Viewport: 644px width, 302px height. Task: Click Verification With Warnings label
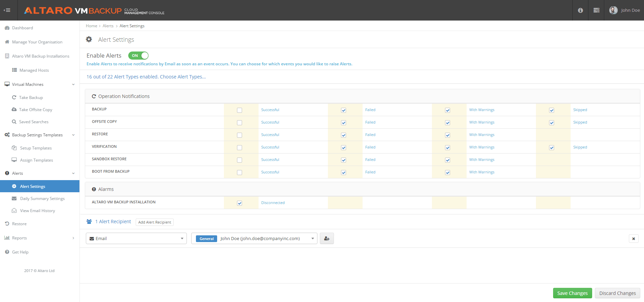[x=482, y=147]
